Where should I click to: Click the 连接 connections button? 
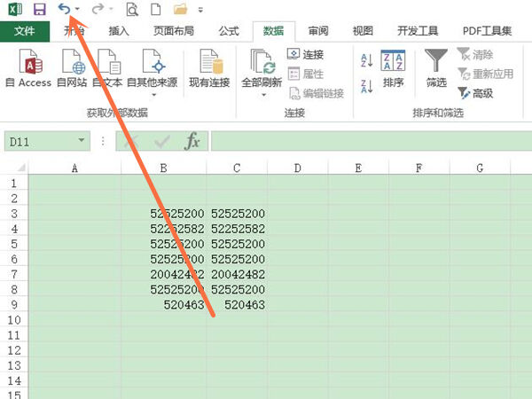pos(305,54)
